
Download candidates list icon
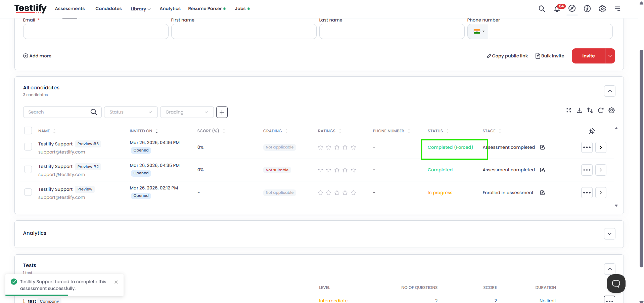tap(579, 111)
